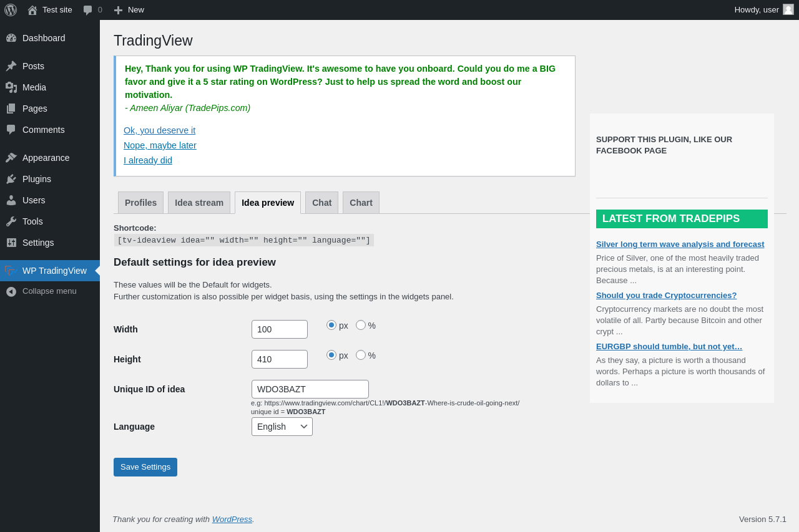Click the Plugins plug icon
The width and height of the screenshot is (799, 532).
(x=11, y=179)
